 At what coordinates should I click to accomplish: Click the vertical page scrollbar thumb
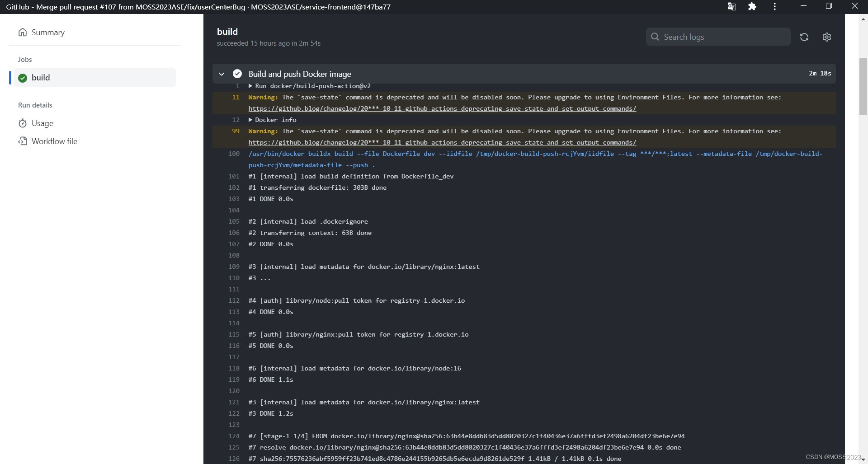pos(863,87)
